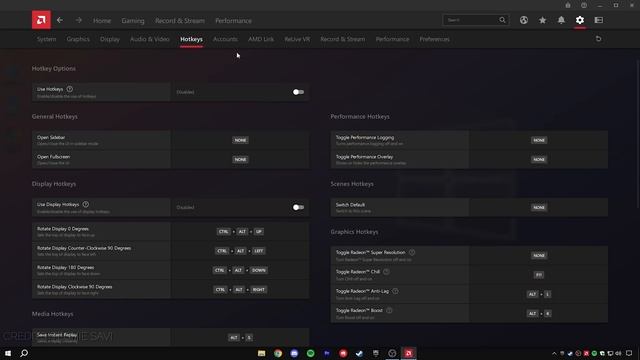The image size is (640, 360).
Task: Set hotkey for Radeon Super Resolution
Action: (539, 256)
